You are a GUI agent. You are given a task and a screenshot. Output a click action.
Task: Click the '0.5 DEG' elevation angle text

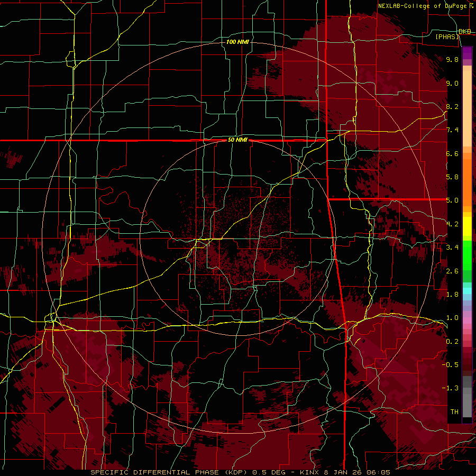269,472
